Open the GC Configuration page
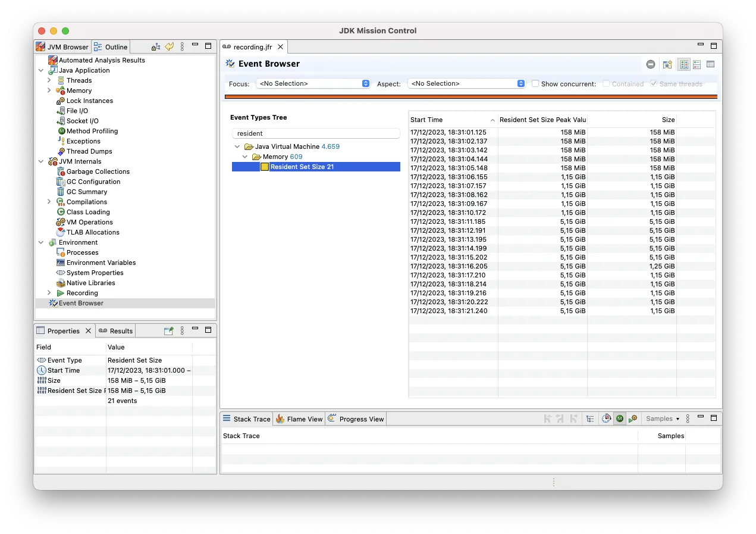 [x=93, y=182]
